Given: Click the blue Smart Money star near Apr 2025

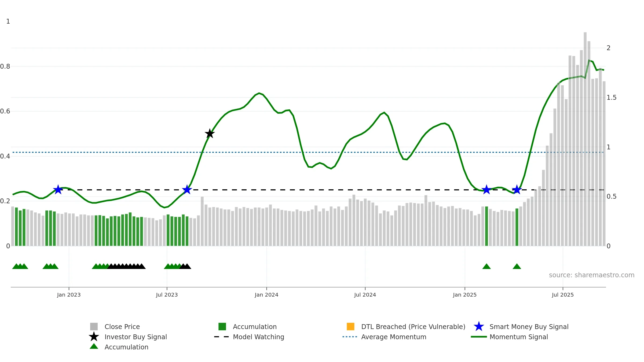Looking at the screenshot, I should point(517,190).
